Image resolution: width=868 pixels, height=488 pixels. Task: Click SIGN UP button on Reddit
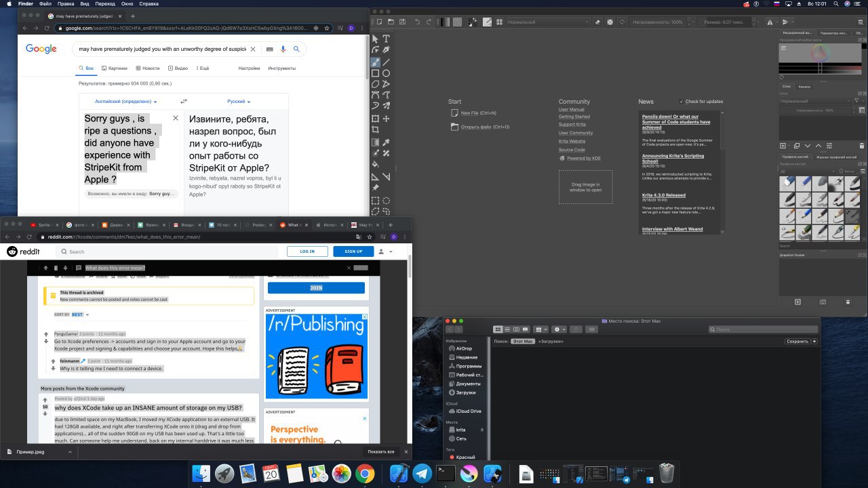click(353, 251)
